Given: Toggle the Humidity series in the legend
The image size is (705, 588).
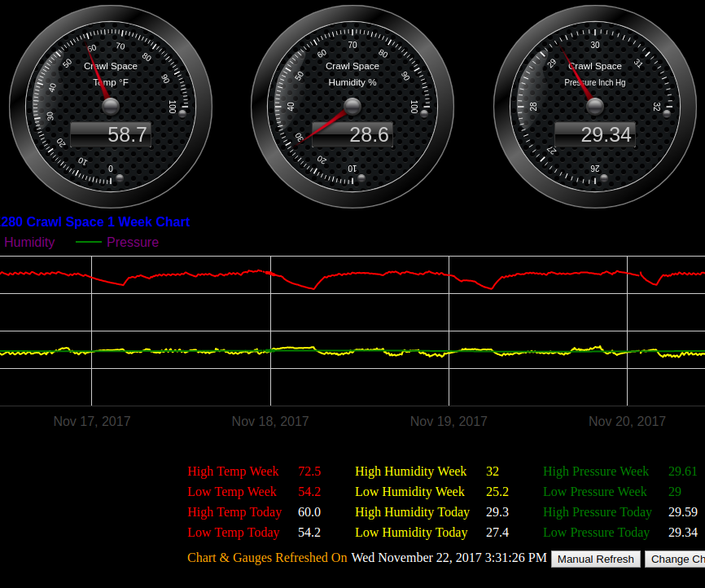Looking at the screenshot, I should point(29,242).
